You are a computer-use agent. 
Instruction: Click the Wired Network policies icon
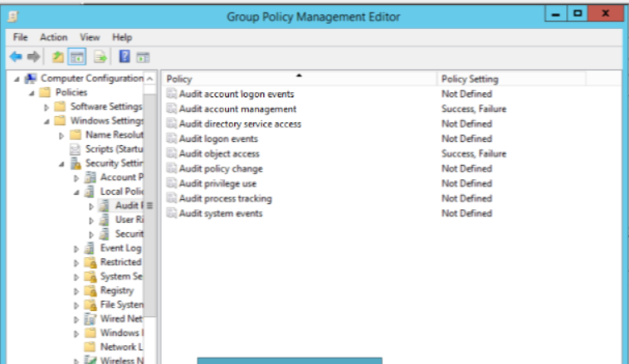pos(90,319)
